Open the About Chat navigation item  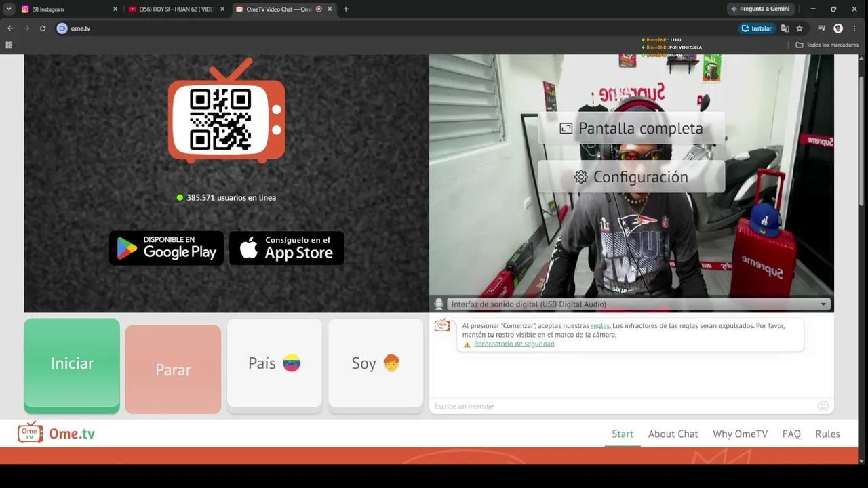[673, 434]
